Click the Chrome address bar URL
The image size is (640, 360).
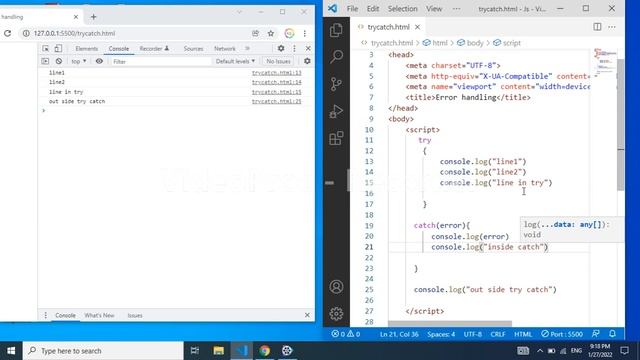[x=74, y=33]
